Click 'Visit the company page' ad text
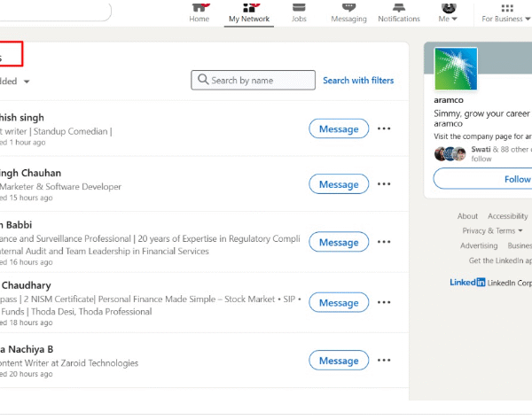Screen dimensions: 532x420 (482, 136)
